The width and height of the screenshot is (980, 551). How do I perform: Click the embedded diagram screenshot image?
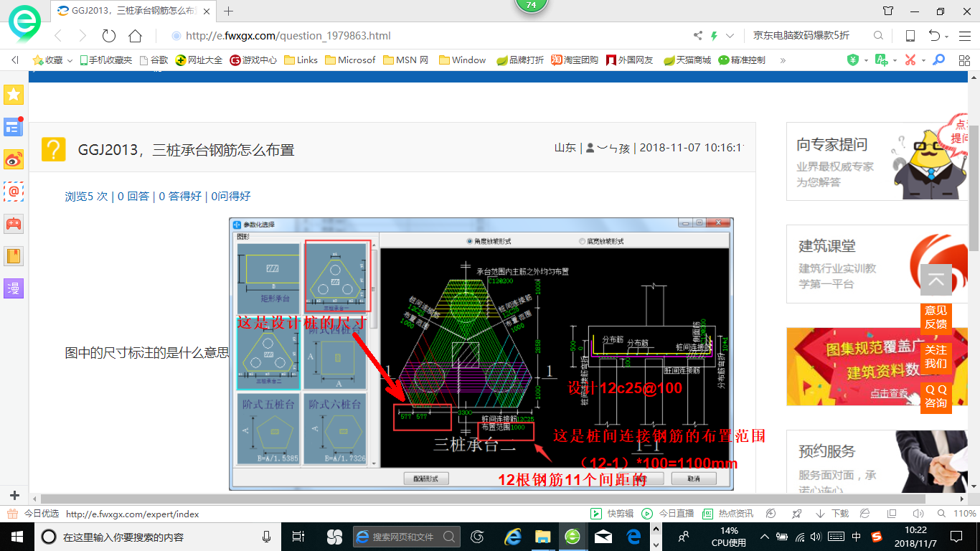481,354
